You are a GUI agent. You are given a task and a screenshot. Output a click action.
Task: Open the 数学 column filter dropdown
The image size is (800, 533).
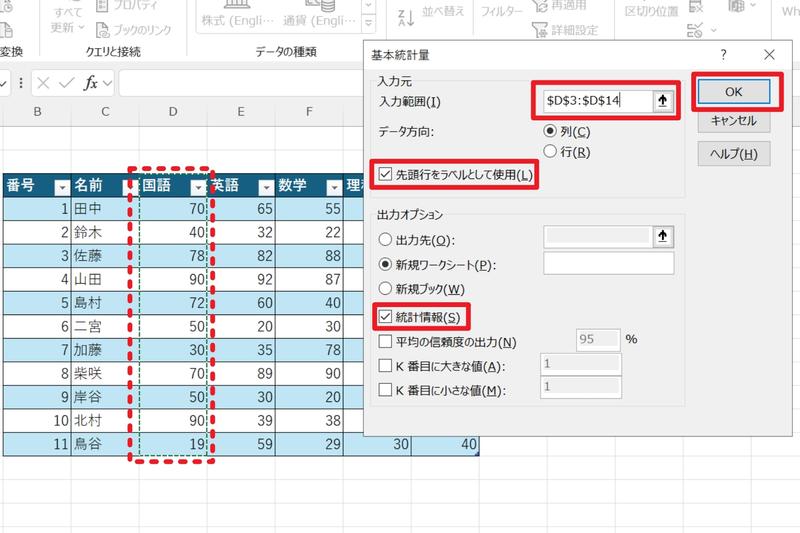point(334,188)
